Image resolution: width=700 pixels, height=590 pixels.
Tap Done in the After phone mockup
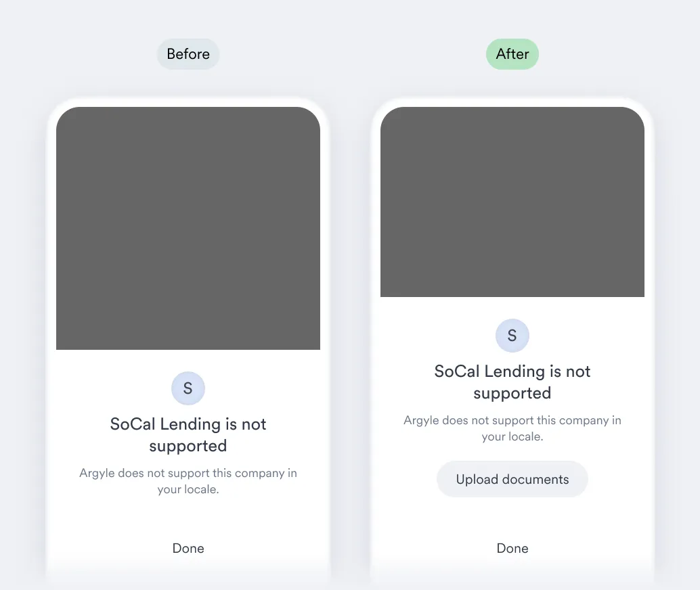tap(512, 548)
